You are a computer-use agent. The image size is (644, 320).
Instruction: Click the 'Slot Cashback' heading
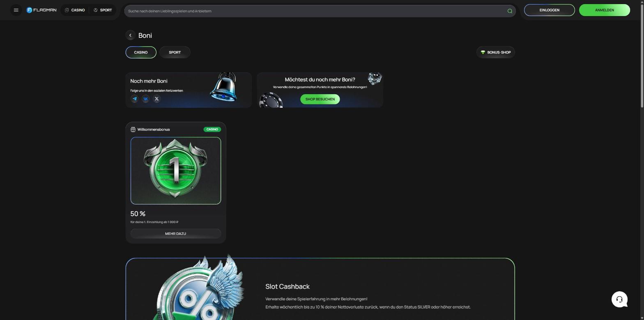(287, 287)
